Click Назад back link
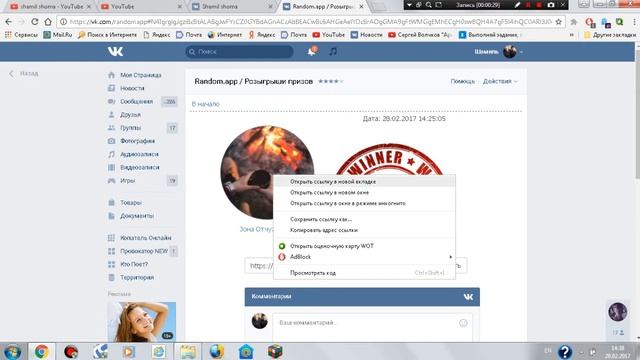Image resolution: width=640 pixels, height=360 pixels. [24, 73]
